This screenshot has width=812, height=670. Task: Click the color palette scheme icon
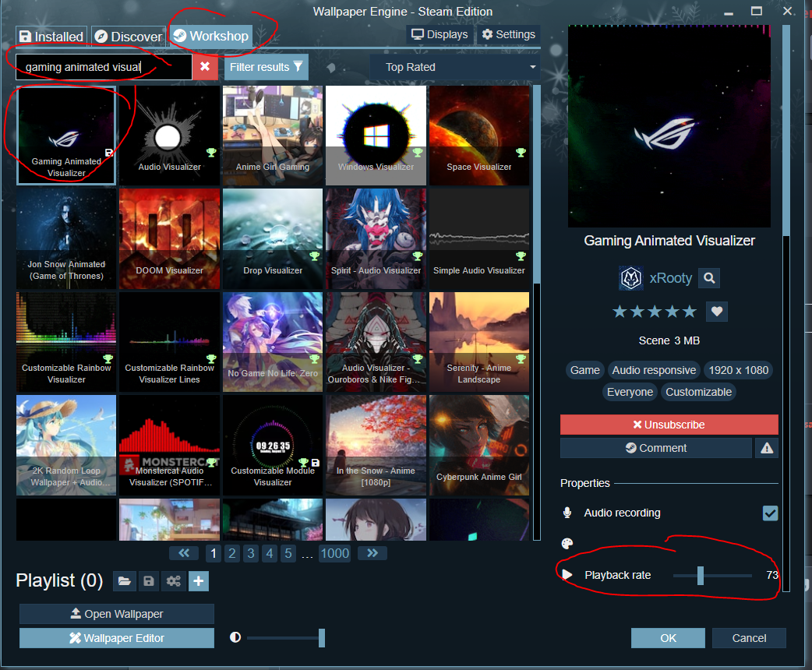(567, 543)
